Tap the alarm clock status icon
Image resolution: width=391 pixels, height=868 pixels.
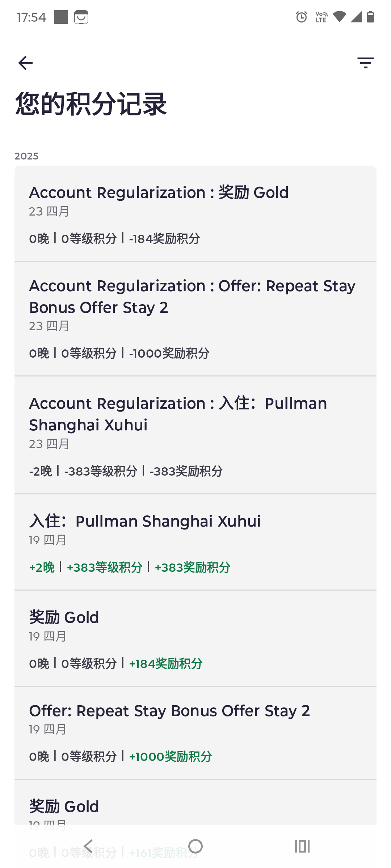coord(302,17)
